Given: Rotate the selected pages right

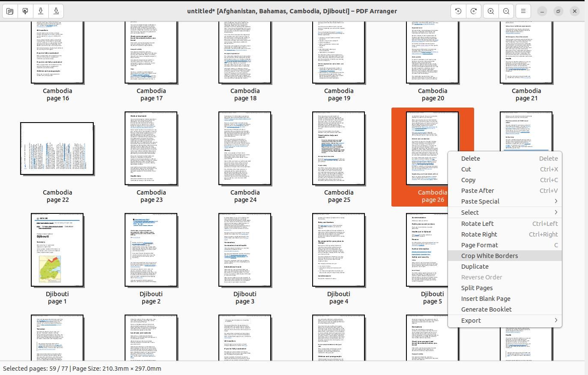Looking at the screenshot, I should [x=479, y=234].
